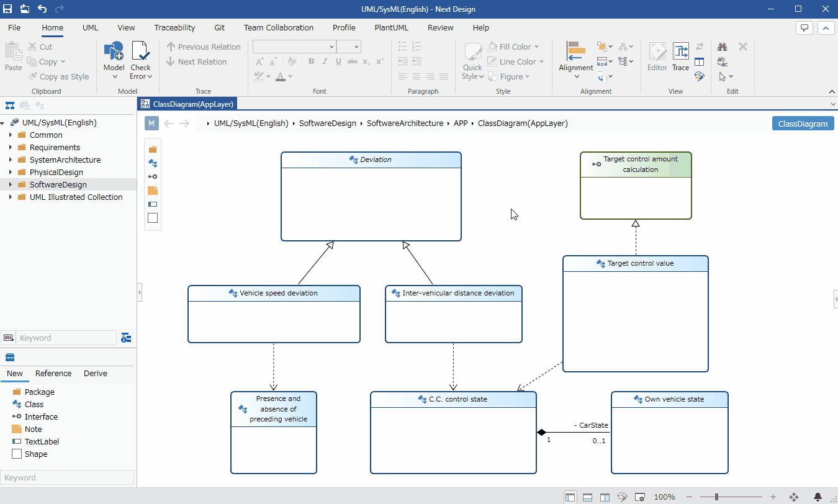Image resolution: width=838 pixels, height=504 pixels.
Task: Click the model navigator tree icon
Action: (x=10, y=106)
